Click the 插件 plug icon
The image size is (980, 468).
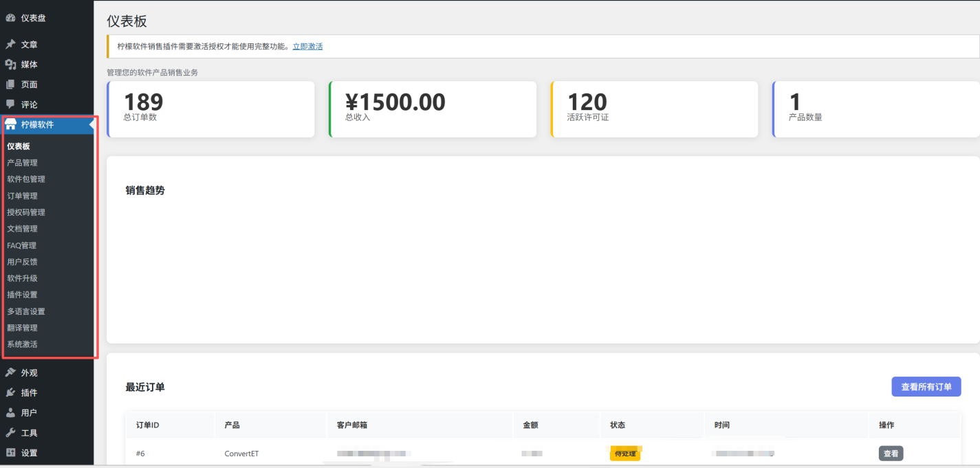(10, 392)
